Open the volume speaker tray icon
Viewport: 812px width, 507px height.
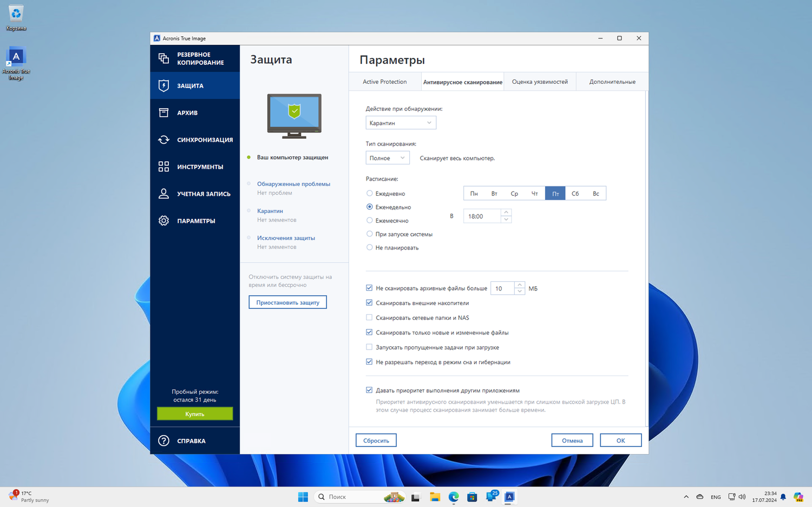pos(742,497)
